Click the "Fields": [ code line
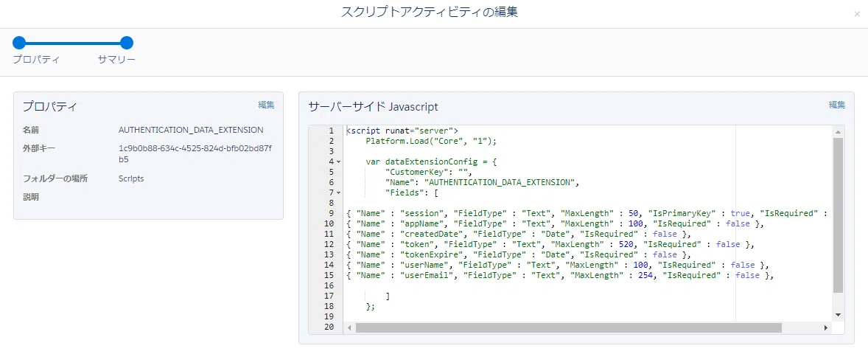868x354 pixels. (x=412, y=192)
